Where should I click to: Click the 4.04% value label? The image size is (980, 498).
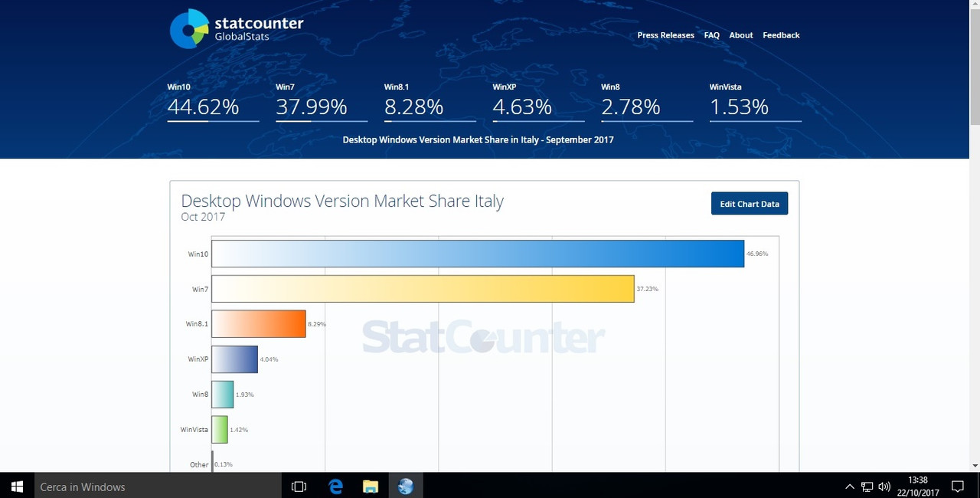click(x=269, y=359)
